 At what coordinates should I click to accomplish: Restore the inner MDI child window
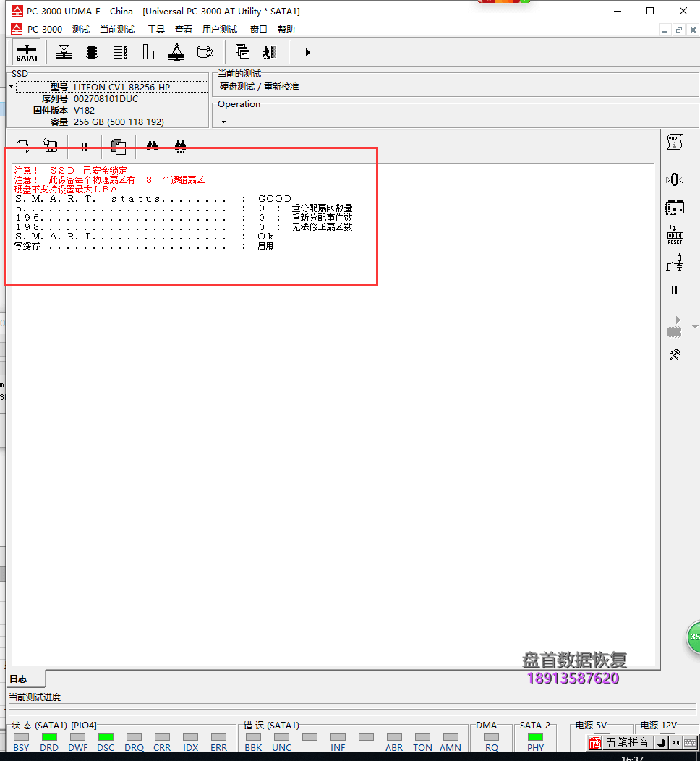click(x=678, y=30)
